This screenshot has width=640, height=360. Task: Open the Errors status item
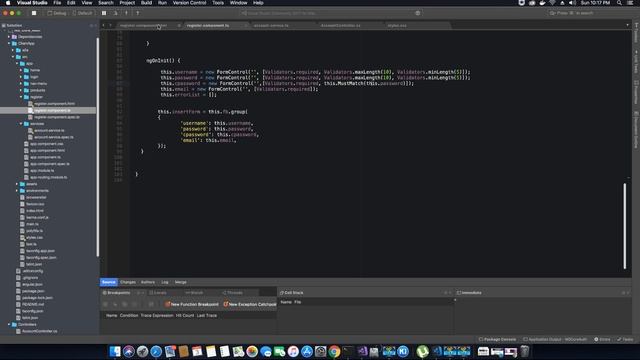[x=602, y=340]
